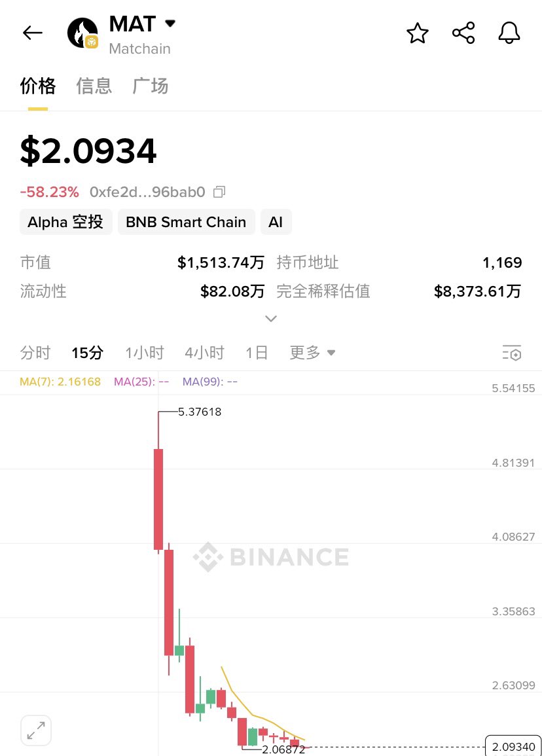Screen dimensions: 542x756
Task: Copy contract address using copy icon
Action: pyautogui.click(x=219, y=192)
